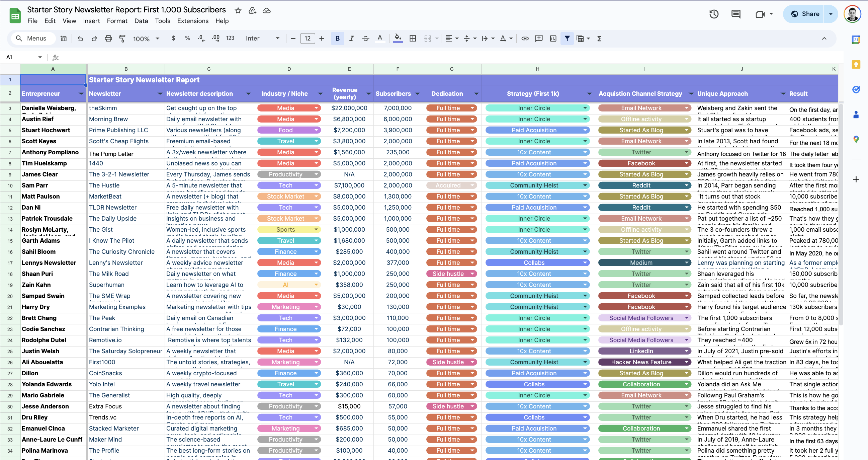The image size is (868, 460).
Task: Open Google Tasks side panel icon
Action: (x=856, y=89)
